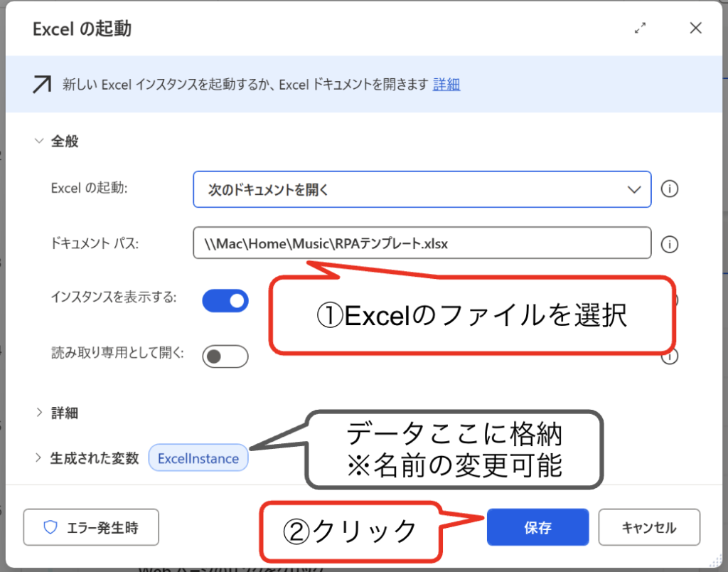
Task: Click into the ドキュメント パス text field
Action: tap(422, 244)
